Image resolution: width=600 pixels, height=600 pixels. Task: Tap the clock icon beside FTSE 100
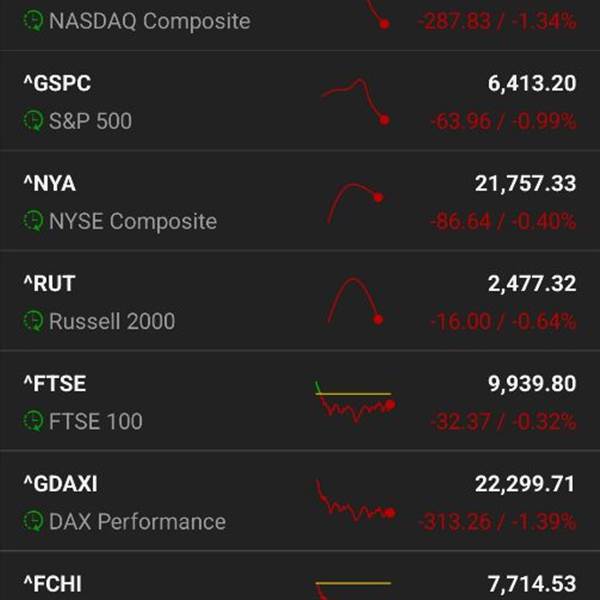34,421
